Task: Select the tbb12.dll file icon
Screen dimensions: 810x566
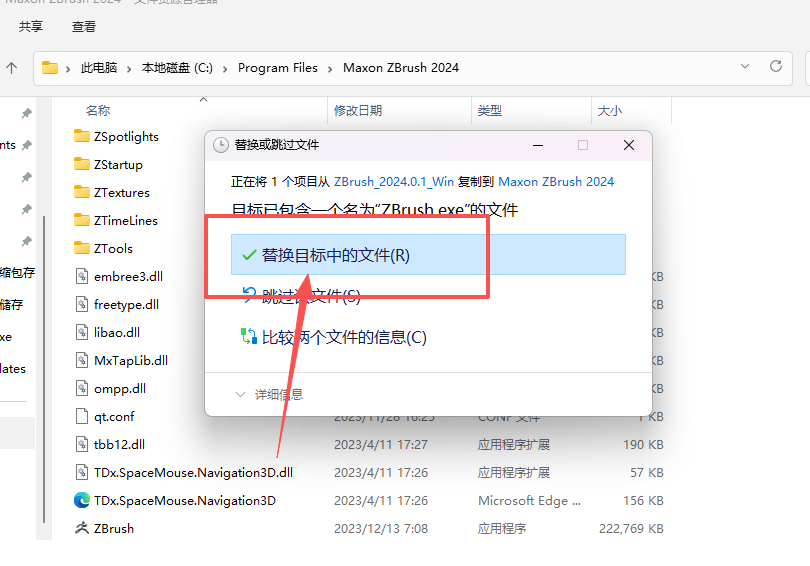Action: coord(82,444)
